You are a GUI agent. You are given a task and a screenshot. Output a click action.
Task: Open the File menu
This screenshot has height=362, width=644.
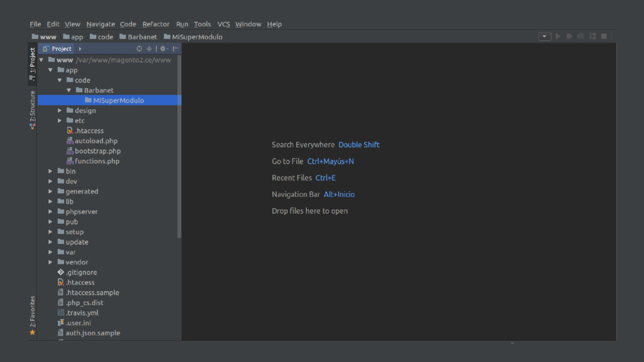pyautogui.click(x=35, y=25)
